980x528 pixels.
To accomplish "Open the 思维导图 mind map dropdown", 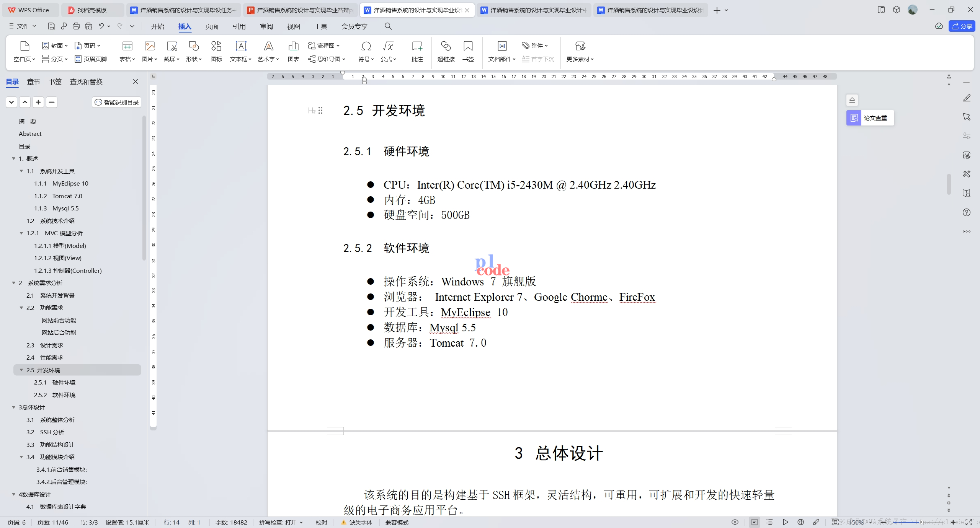I will [x=327, y=59].
